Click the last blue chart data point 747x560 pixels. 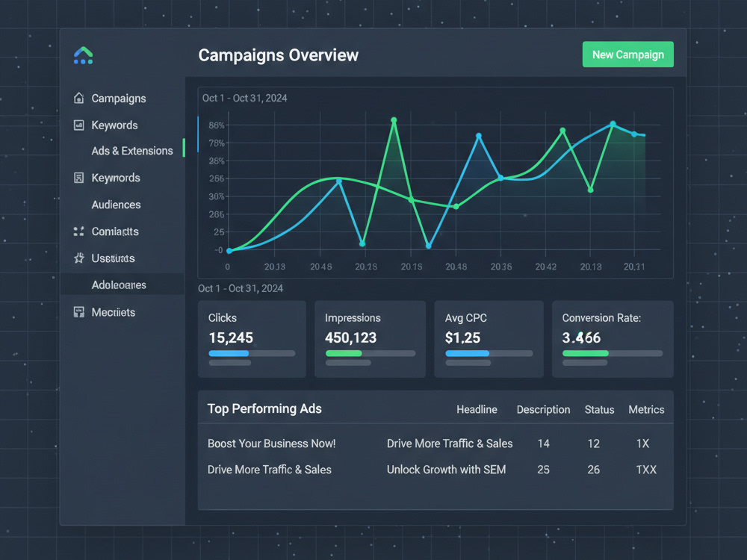pyautogui.click(x=634, y=134)
